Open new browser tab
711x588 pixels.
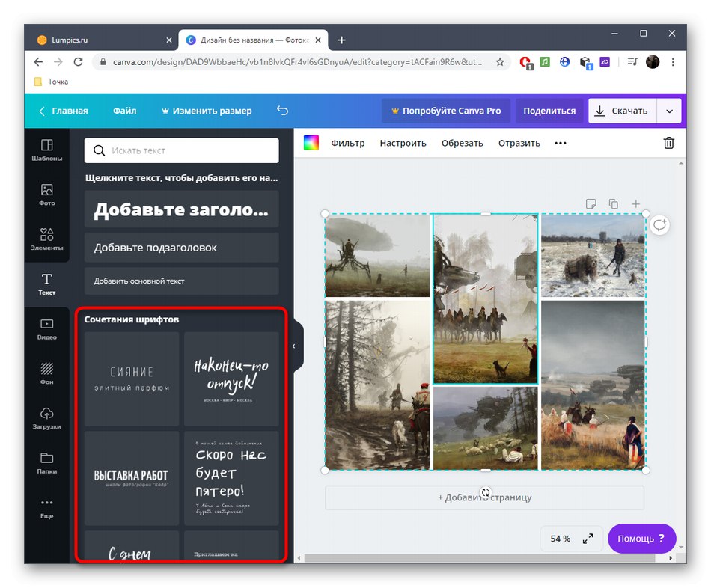(x=341, y=40)
